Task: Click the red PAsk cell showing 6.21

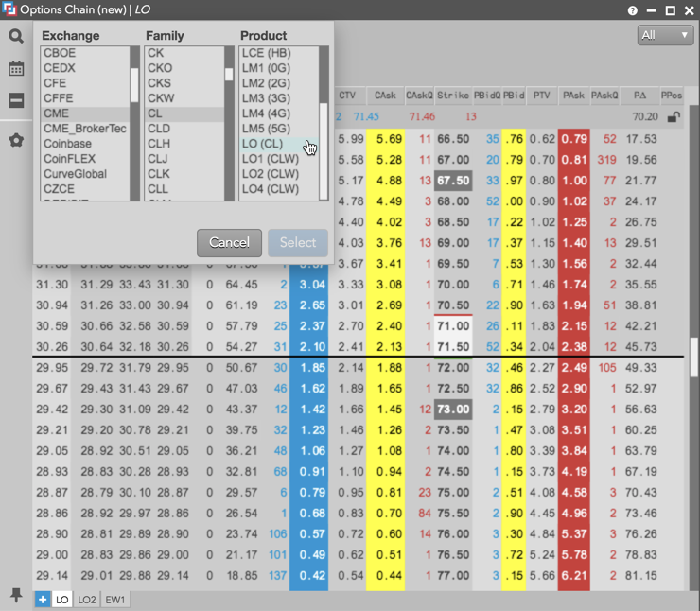Action: click(573, 575)
